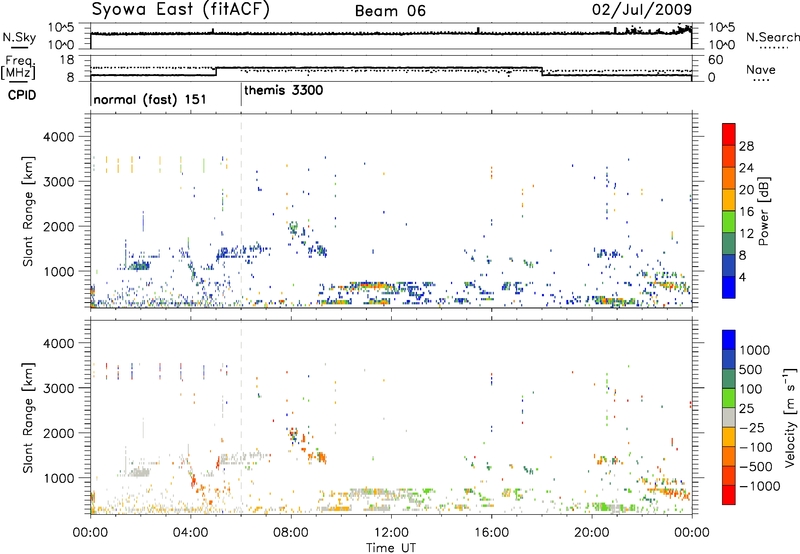Click the 'CPID' row label
This screenshot has height=554, width=800.
[x=22, y=95]
